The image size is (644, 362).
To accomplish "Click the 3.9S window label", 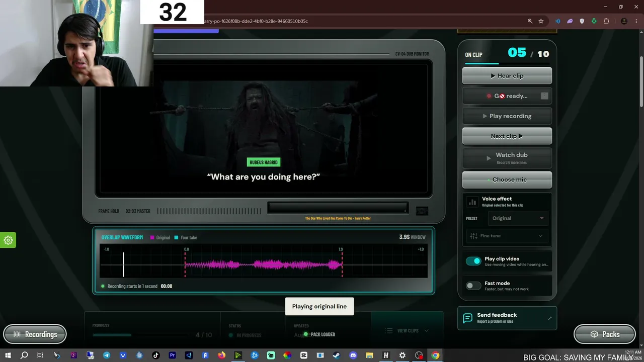I will pyautogui.click(x=412, y=237).
